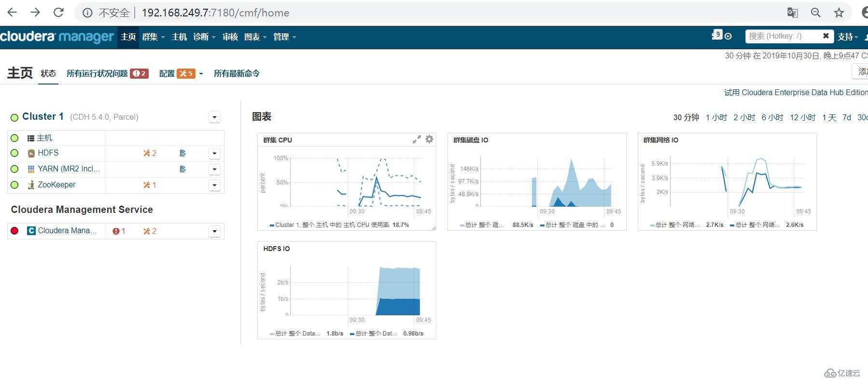
Task: Click 试用 Cloudera Enterprise Data Hub Edition link
Action: (x=796, y=92)
